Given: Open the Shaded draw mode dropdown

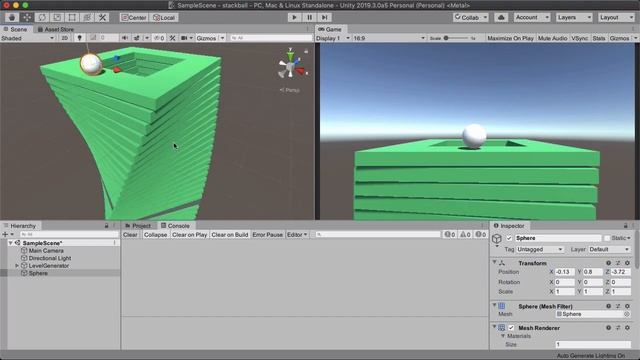Looking at the screenshot, I should (28, 38).
